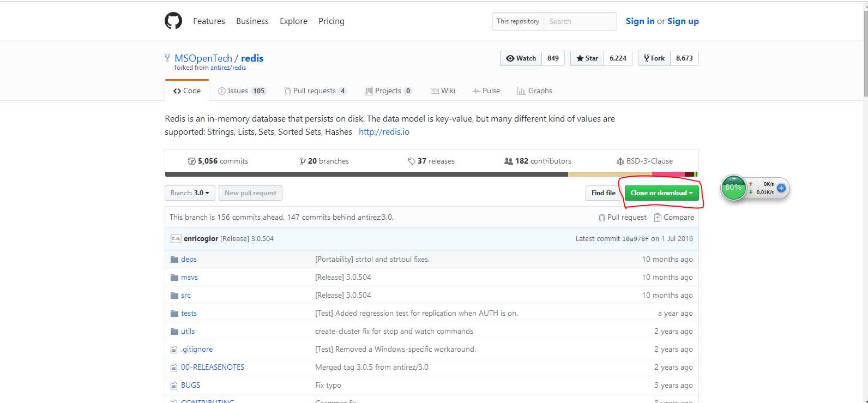Click the BUGS file icon
This screenshot has height=403, width=868.
coord(174,386)
